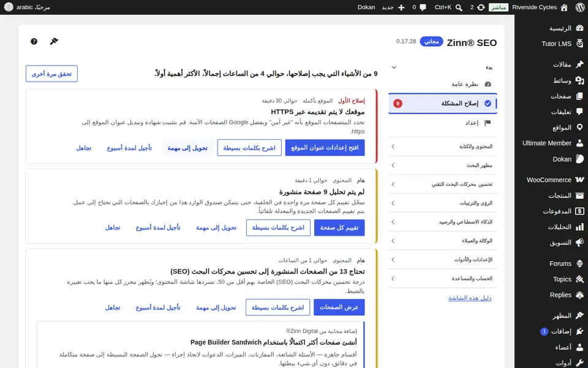Click the home icon beside Riverside Cycles
This screenshot has width=588, height=368.
tap(564, 7)
